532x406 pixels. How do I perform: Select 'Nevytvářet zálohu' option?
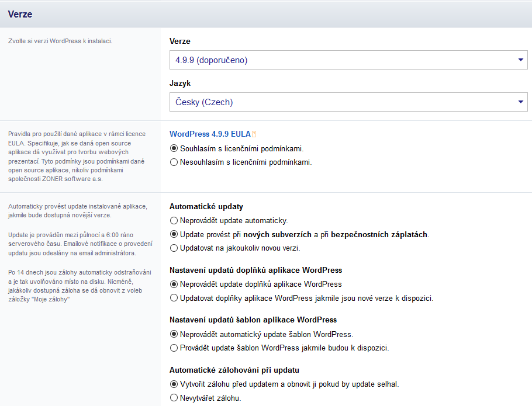tap(174, 398)
